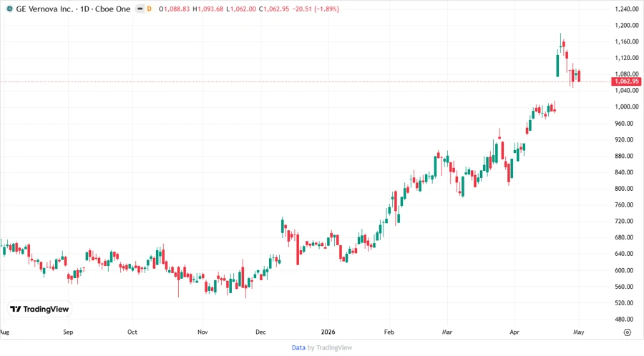Follow the 'by TradingView' attribution link

click(330, 347)
